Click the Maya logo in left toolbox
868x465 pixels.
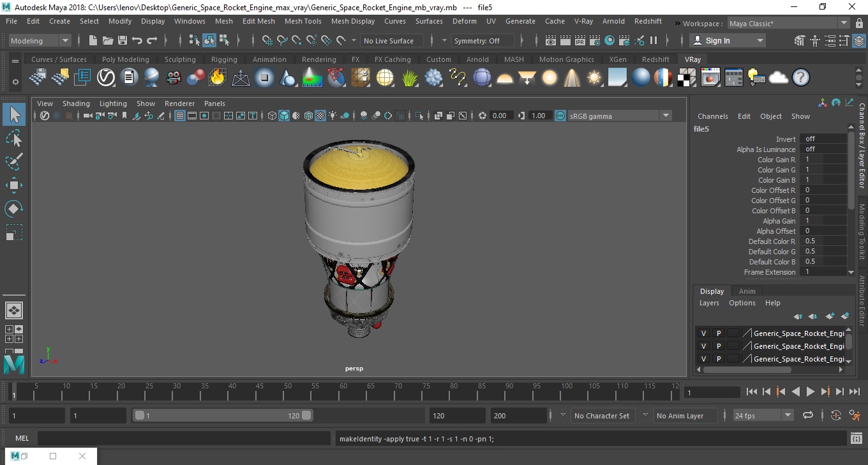14,365
